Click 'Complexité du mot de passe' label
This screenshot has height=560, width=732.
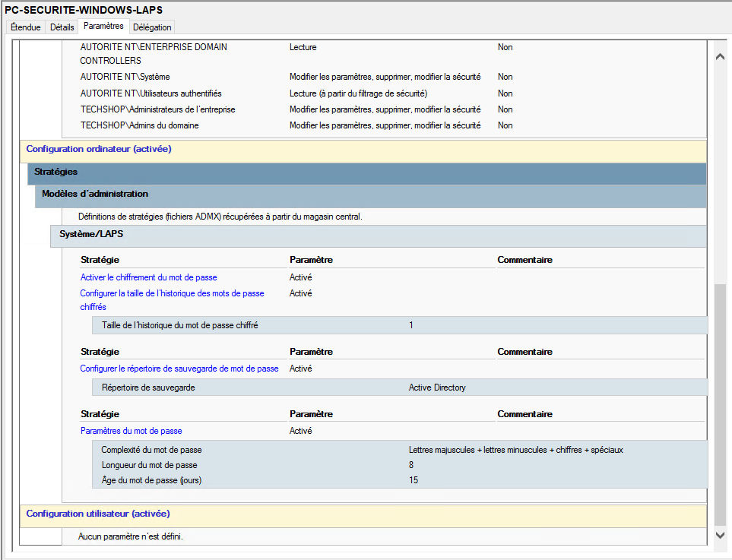click(152, 450)
